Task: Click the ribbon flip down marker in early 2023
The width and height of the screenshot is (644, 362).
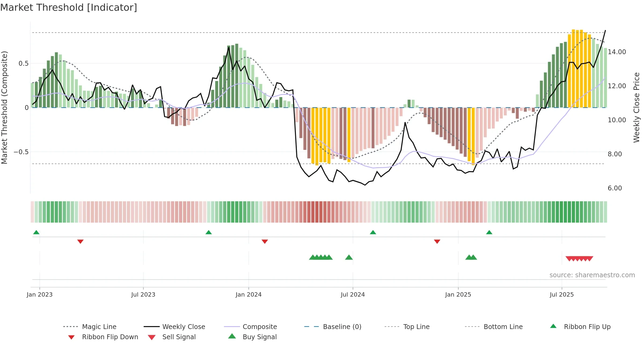Action: [80, 242]
